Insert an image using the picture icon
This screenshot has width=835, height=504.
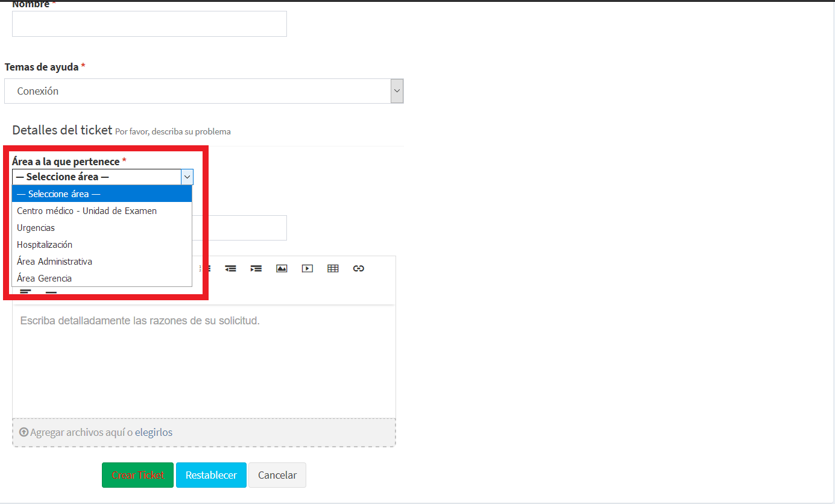click(x=282, y=269)
